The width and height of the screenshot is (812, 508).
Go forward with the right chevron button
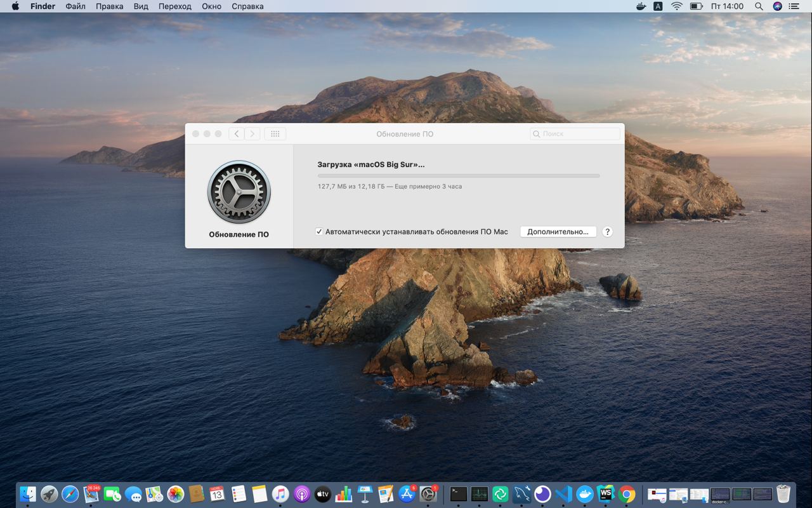pos(252,134)
